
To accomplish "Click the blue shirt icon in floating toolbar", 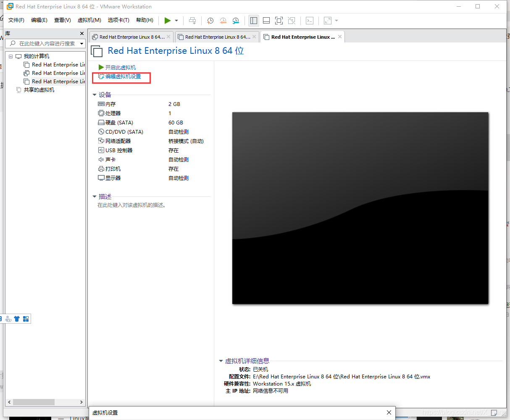I will pos(17,319).
